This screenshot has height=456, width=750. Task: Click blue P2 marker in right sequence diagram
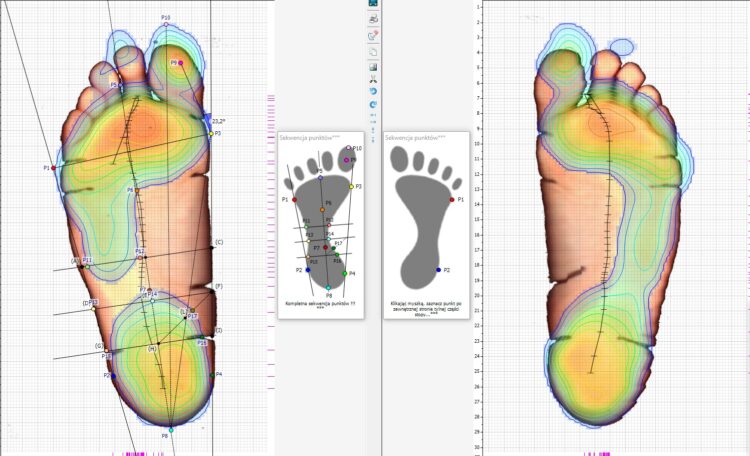coord(439,270)
